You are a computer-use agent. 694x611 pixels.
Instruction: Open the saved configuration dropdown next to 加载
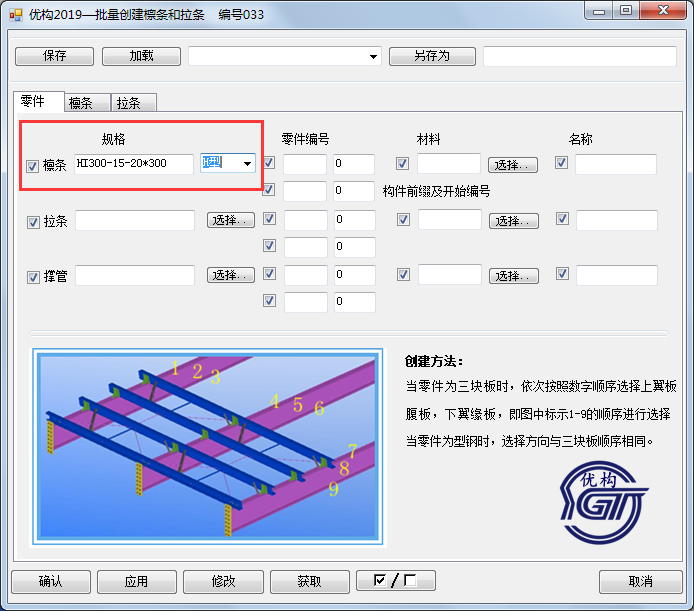pos(373,57)
